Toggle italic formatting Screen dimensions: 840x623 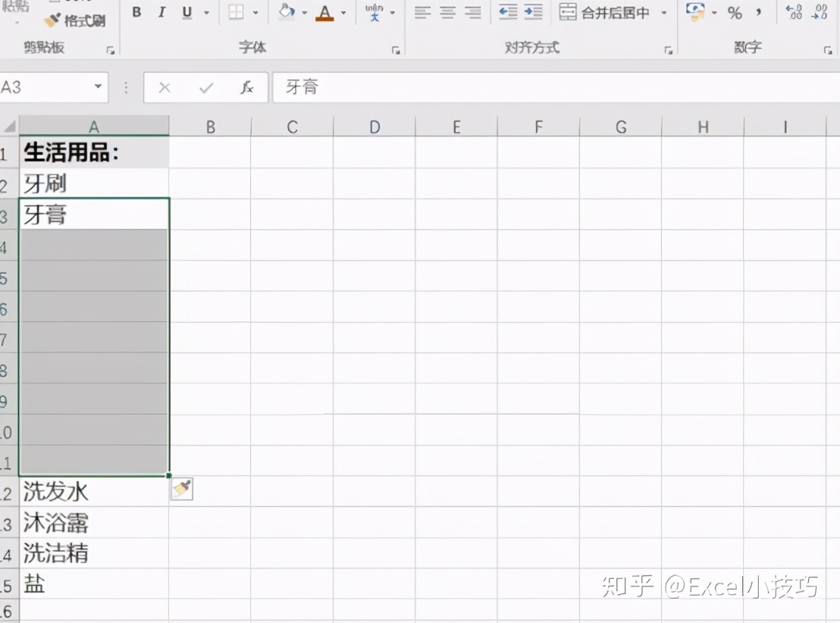(x=161, y=12)
